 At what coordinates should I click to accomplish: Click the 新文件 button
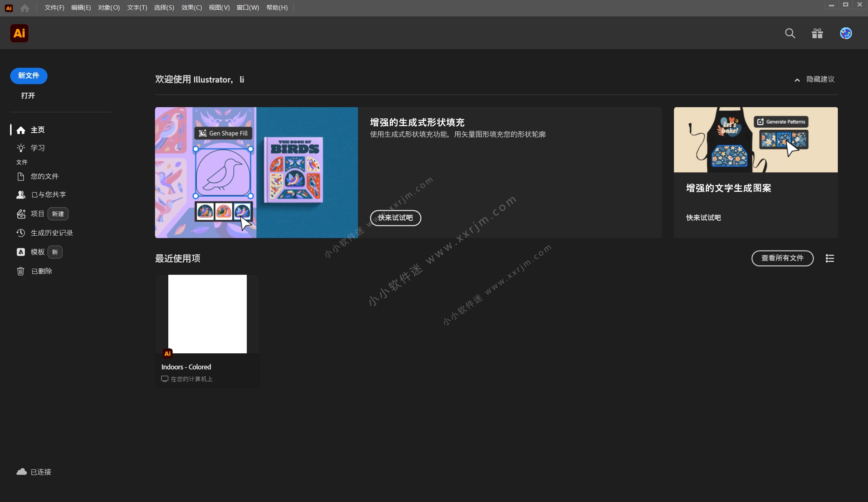tap(28, 76)
